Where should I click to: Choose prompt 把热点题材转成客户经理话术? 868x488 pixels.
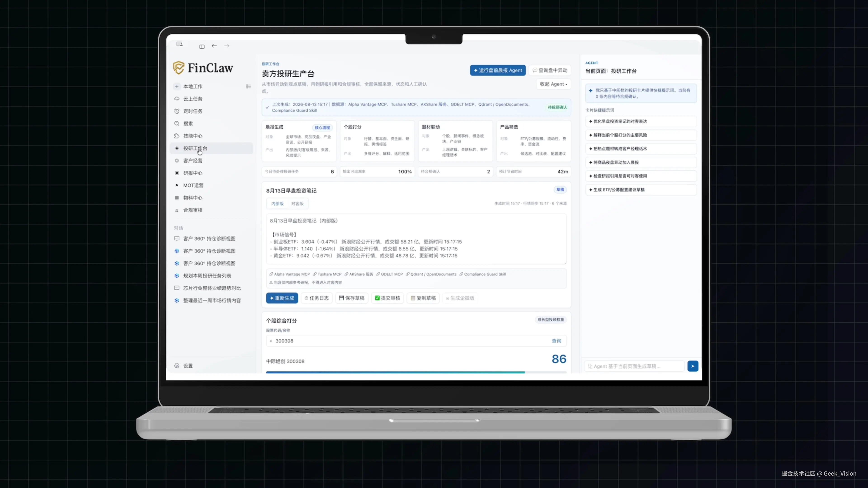(x=641, y=149)
